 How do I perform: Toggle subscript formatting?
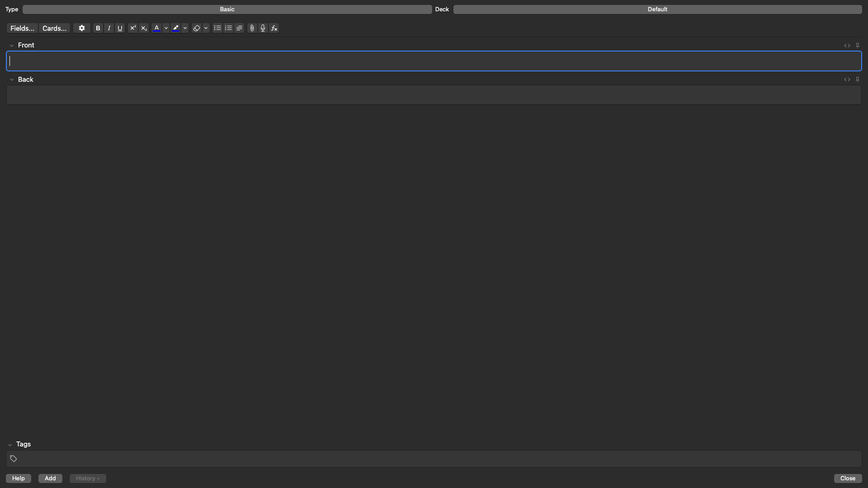point(144,28)
